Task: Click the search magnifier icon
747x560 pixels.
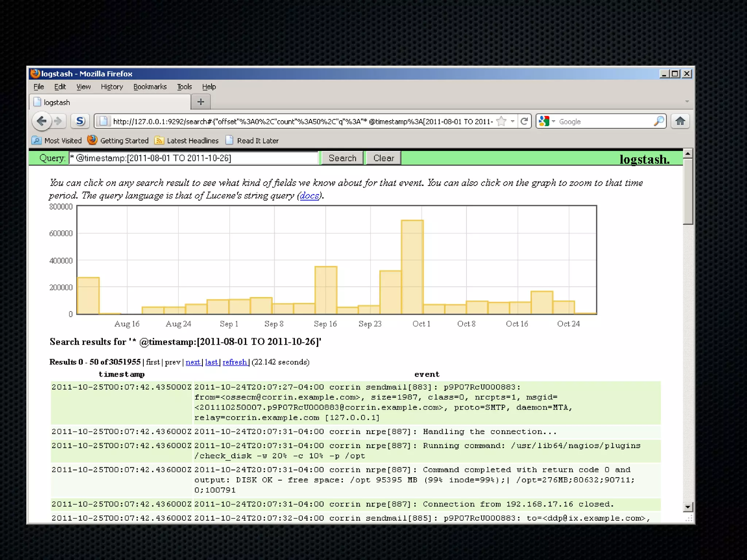Action: coord(658,121)
